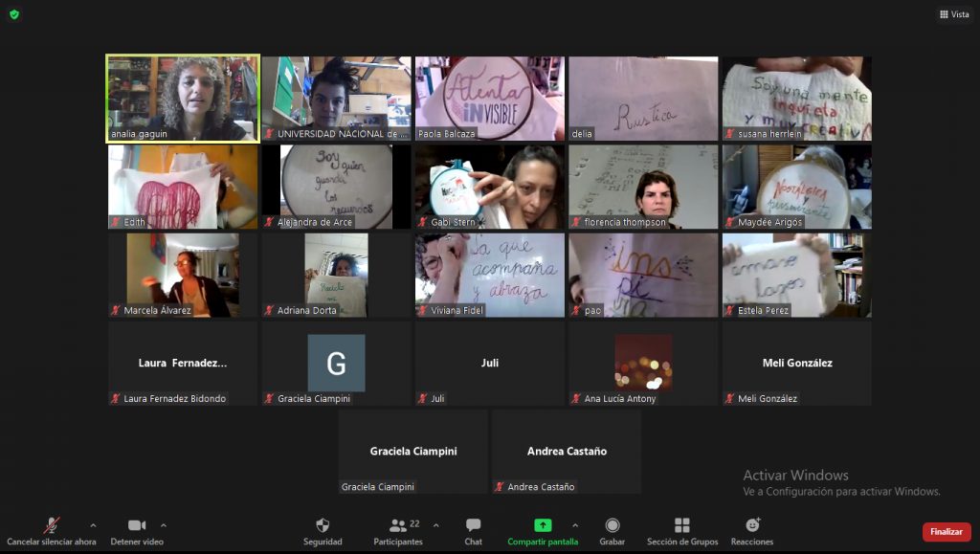This screenshot has height=554, width=980.
Task: Expand video options arrow beside Detener video
Action: [x=164, y=525]
